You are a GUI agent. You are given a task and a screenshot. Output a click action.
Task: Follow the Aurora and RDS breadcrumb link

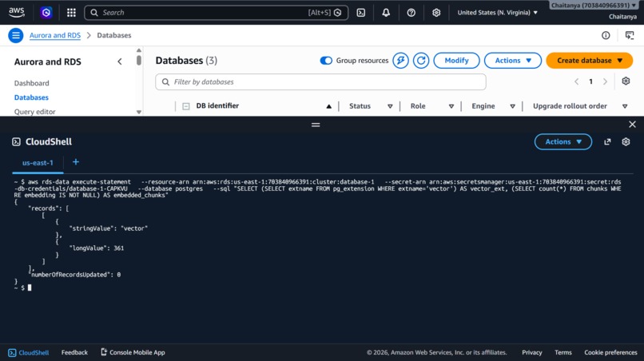55,35
